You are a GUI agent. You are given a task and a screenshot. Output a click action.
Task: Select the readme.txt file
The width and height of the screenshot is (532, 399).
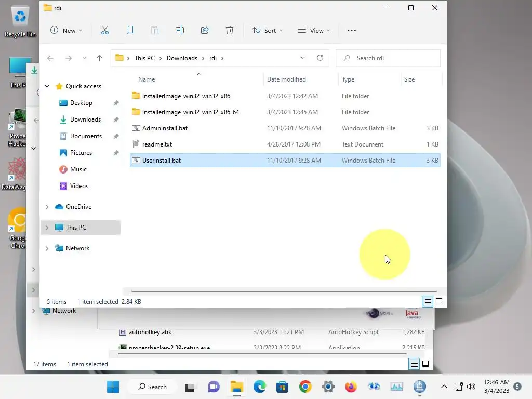(x=285, y=144)
